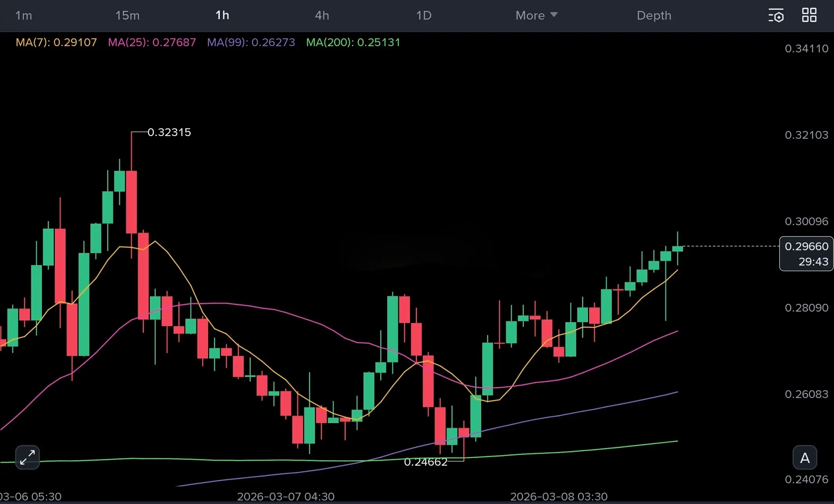Toggle the auto-scale 'A' button
Screen dimensions: 834x504
coord(805,457)
